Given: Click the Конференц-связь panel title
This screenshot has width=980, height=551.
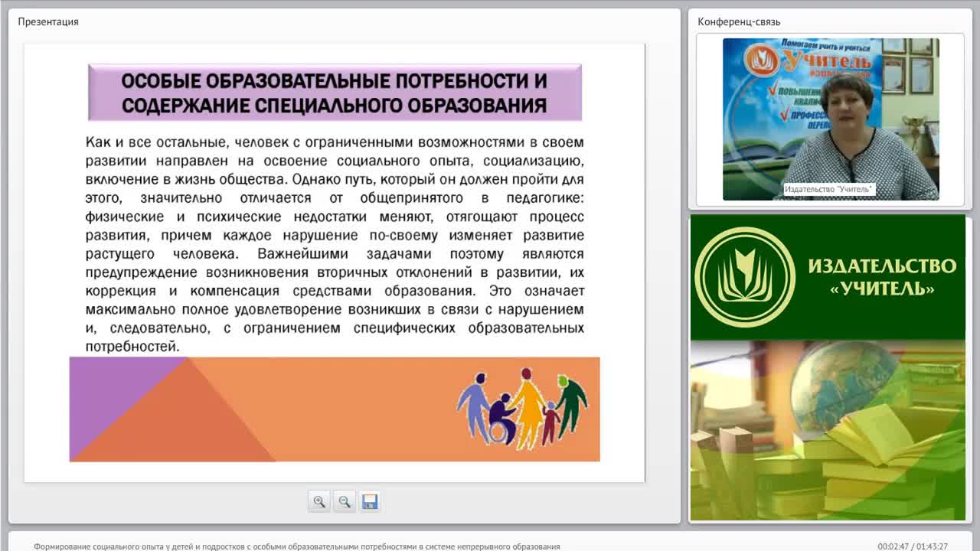Looking at the screenshot, I should pos(739,21).
